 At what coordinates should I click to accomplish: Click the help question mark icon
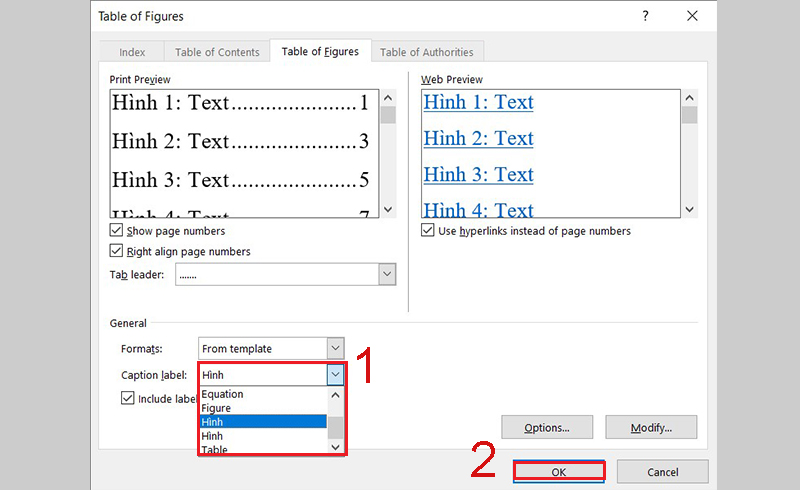(x=645, y=16)
